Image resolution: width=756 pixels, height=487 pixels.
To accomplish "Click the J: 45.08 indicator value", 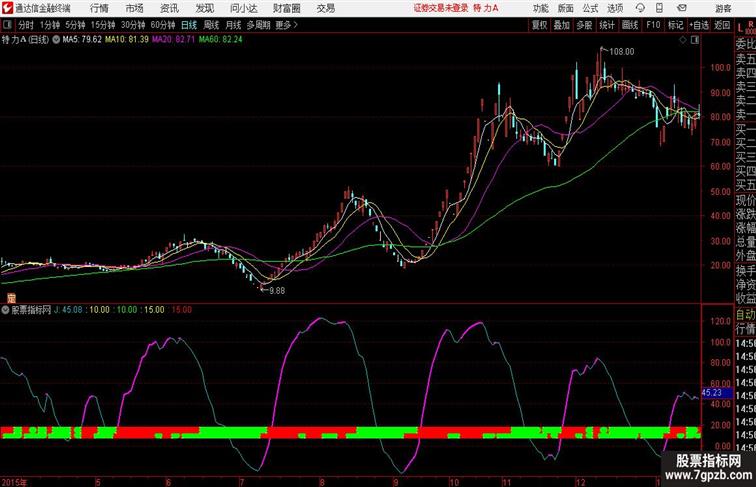I will 68,310.
